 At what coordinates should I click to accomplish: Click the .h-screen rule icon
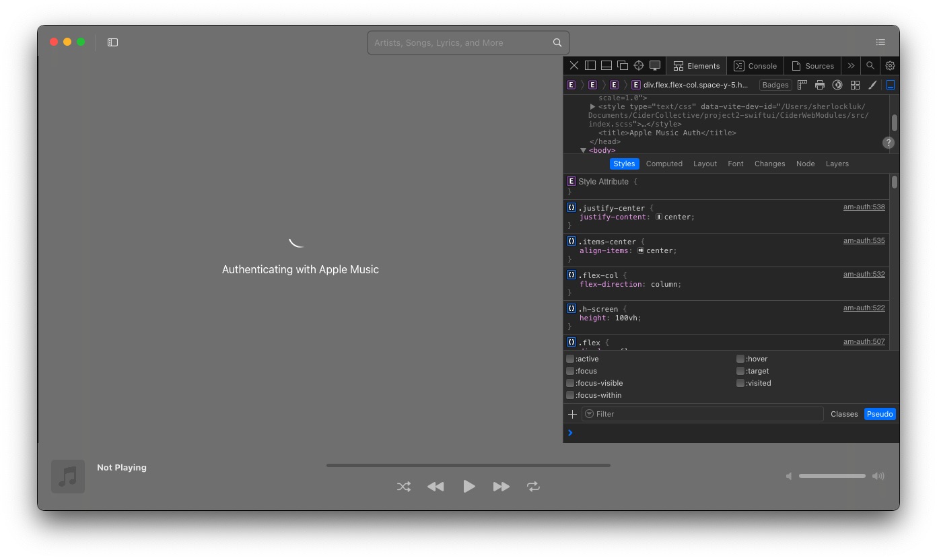[571, 308]
